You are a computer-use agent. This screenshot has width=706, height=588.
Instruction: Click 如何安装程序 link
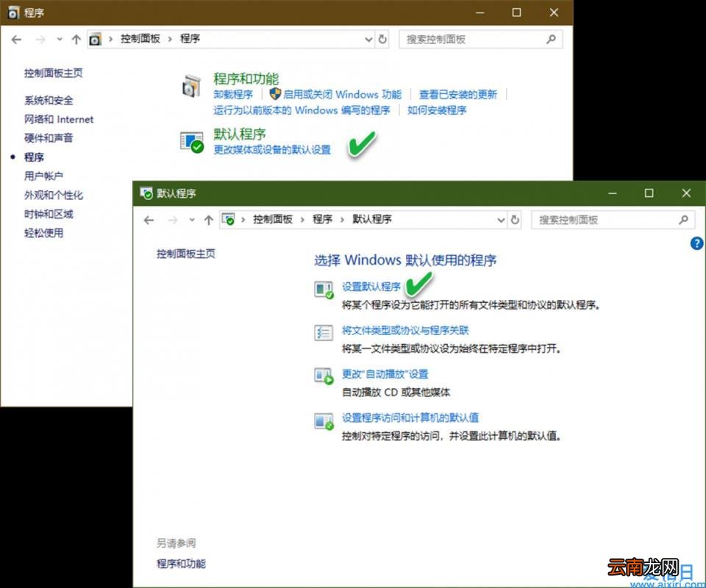(437, 110)
